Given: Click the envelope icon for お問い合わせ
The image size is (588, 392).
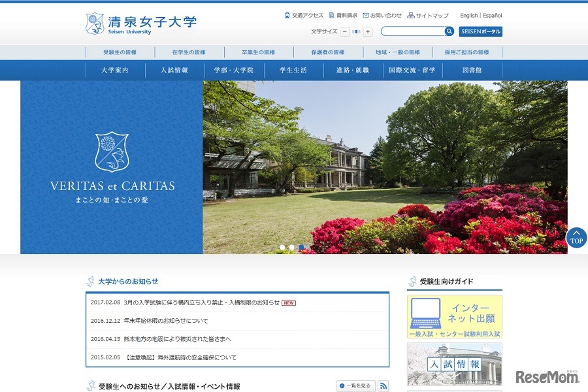Looking at the screenshot, I should (x=367, y=14).
